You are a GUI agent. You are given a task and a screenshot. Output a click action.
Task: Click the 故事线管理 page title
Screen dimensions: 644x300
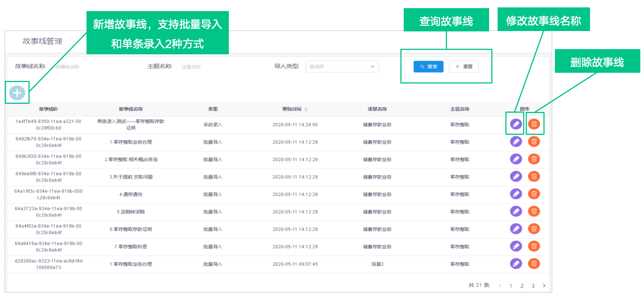pos(43,41)
